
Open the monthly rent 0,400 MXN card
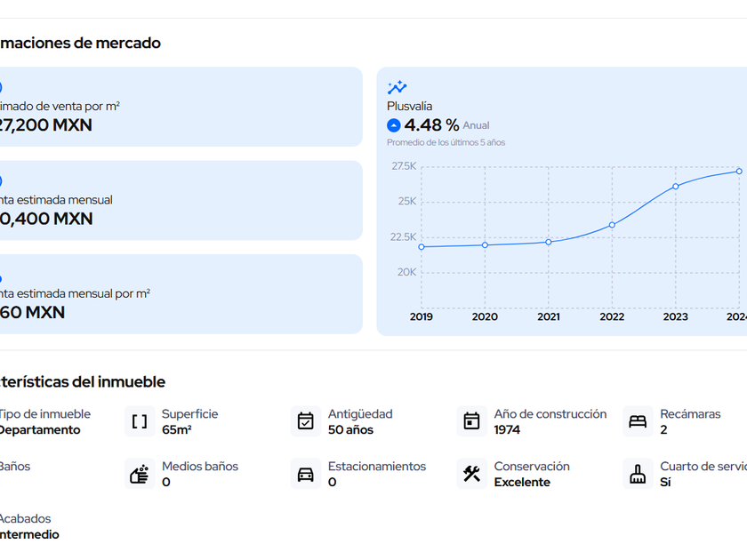coord(178,200)
